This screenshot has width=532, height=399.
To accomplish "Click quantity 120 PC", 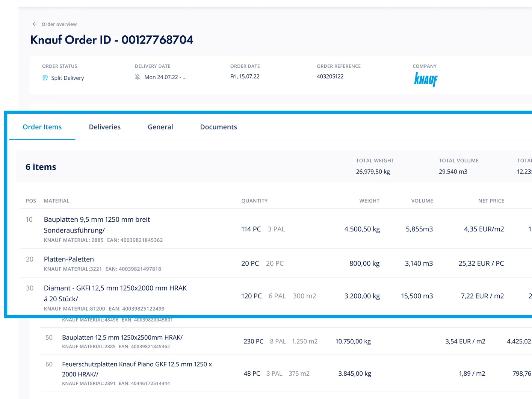I will pos(251,296).
